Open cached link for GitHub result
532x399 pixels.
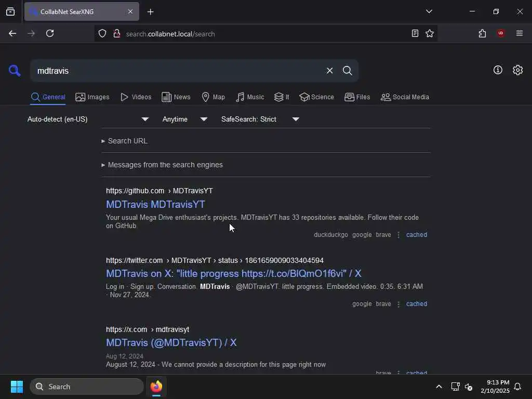417,235
